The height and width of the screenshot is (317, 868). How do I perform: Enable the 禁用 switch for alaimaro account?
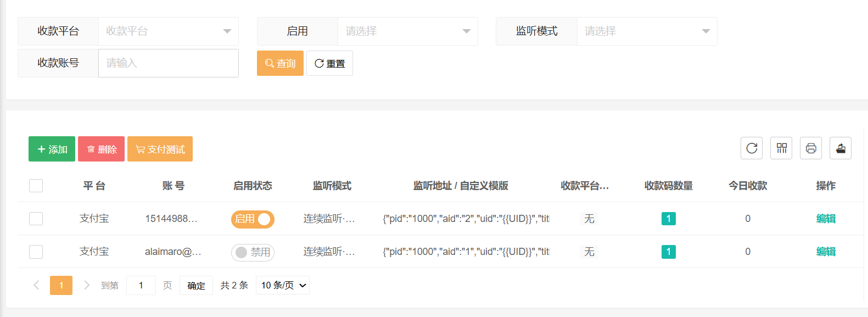click(253, 252)
